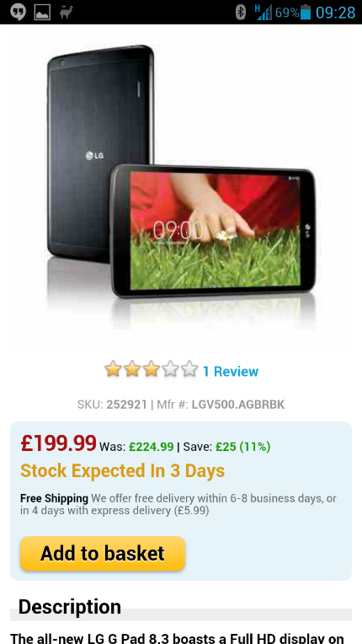This screenshot has width=362, height=644.
Task: Tap the Hangouts notification icon
Action: pyautogui.click(x=18, y=12)
